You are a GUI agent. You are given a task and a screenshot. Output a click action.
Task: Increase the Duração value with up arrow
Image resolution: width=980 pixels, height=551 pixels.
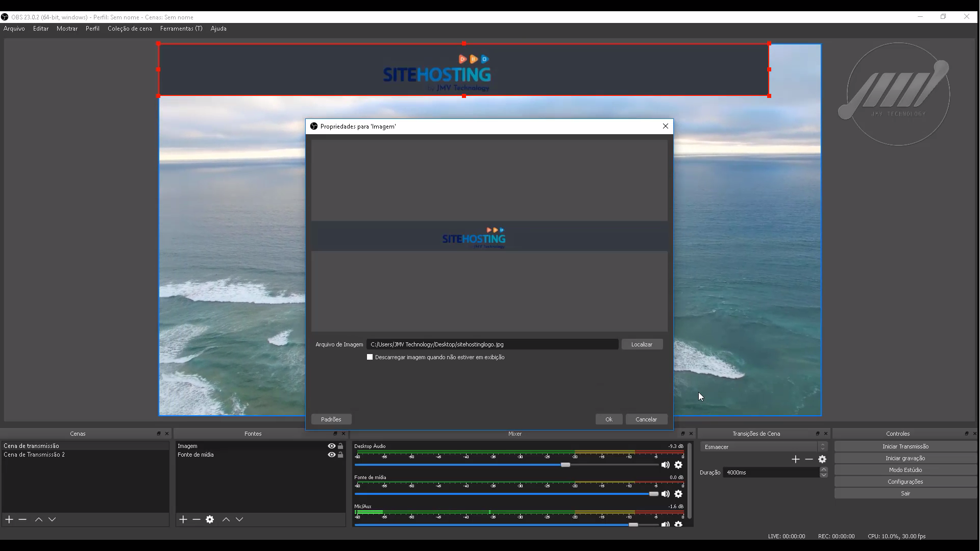coord(823,469)
